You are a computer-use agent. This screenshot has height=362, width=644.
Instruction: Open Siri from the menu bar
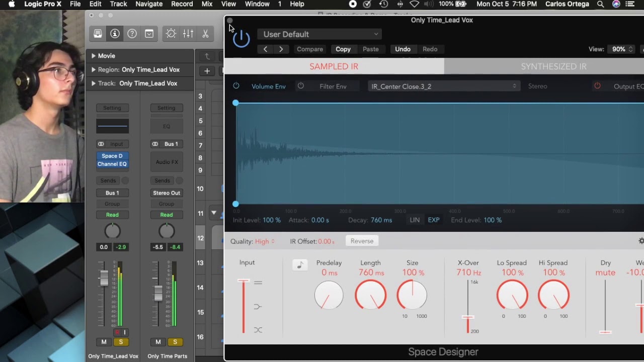616,4
